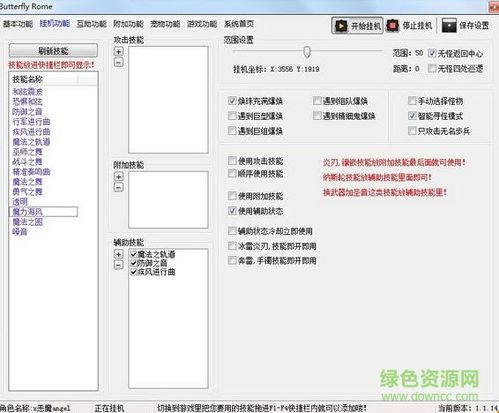This screenshot has height=413, width=499.
Task: Select 恐惧和弦 in the skill name list
Action: pos(27,102)
